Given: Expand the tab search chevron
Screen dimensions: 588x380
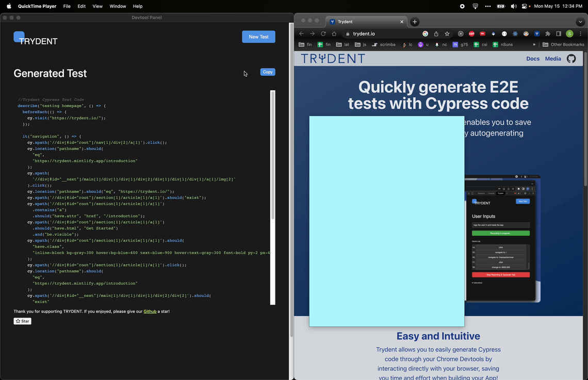Looking at the screenshot, I should 580,22.
